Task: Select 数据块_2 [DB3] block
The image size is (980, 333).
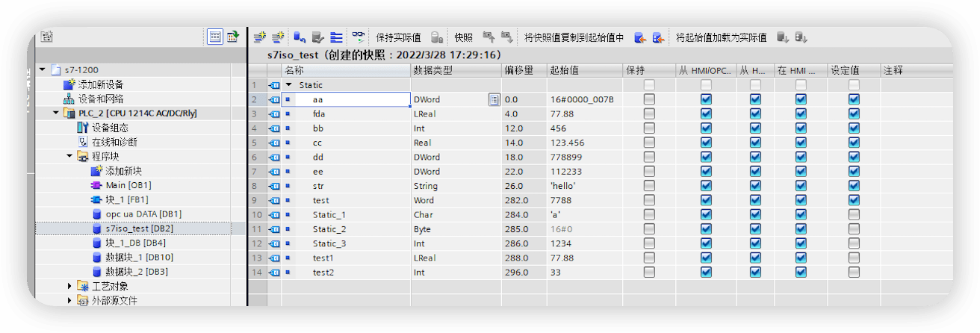Action: (136, 272)
